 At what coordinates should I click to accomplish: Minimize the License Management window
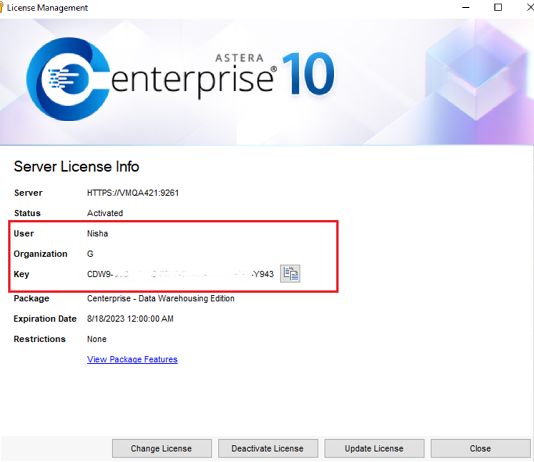point(466,7)
